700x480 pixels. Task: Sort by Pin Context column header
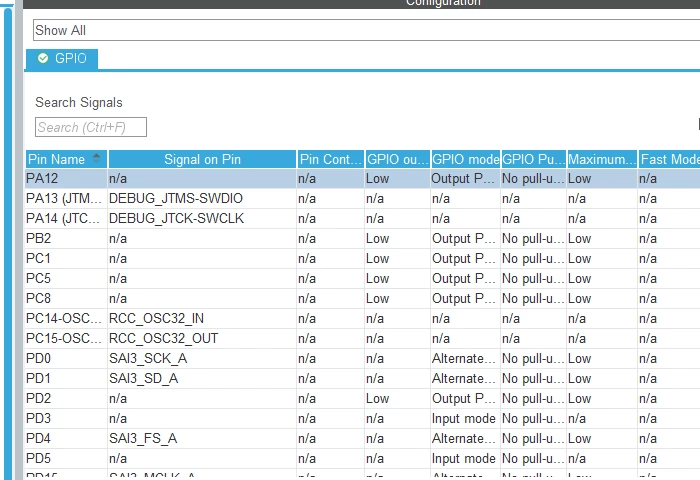[330, 159]
